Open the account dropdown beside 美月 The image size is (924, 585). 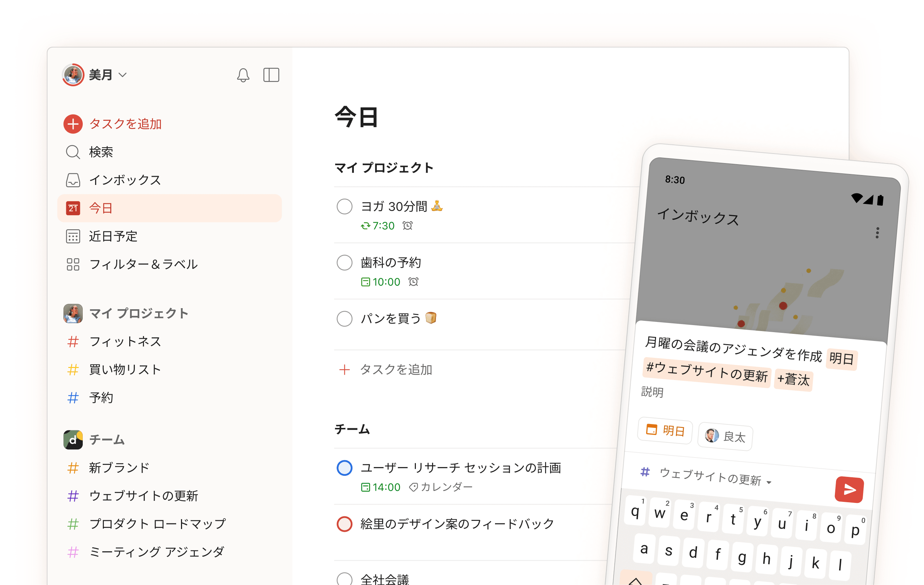(x=123, y=75)
